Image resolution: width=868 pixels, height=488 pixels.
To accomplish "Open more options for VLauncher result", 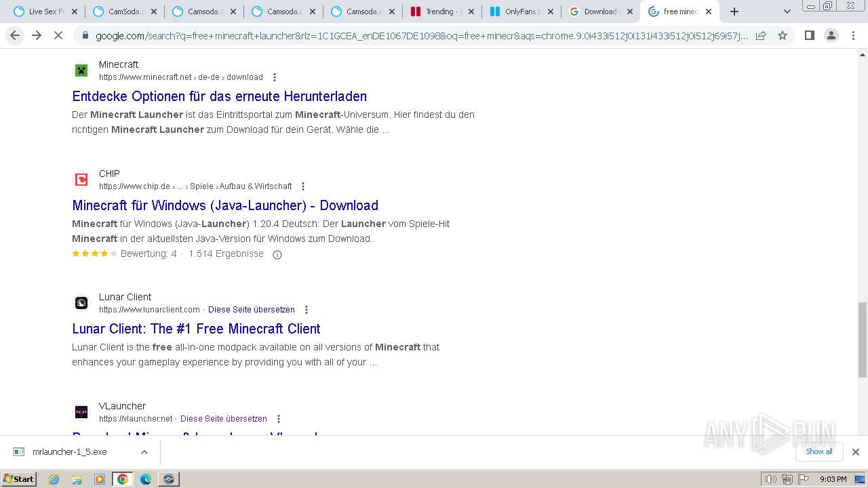I will point(278,419).
